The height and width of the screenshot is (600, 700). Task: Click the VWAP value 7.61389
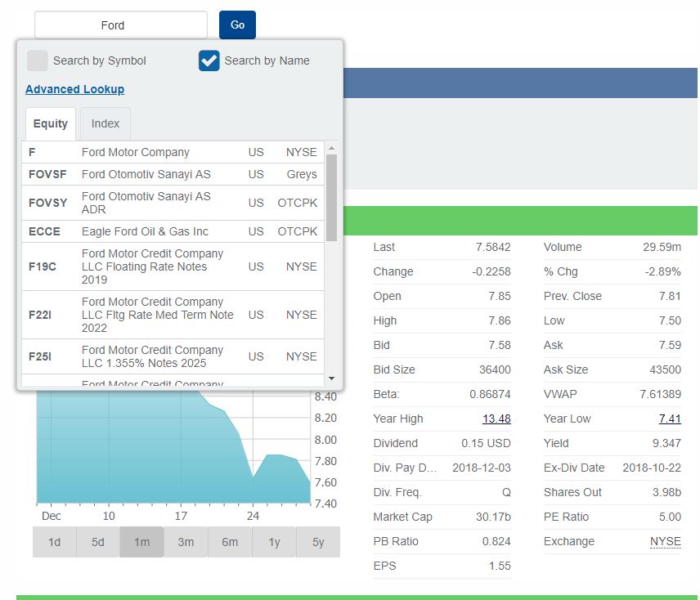coord(660,394)
